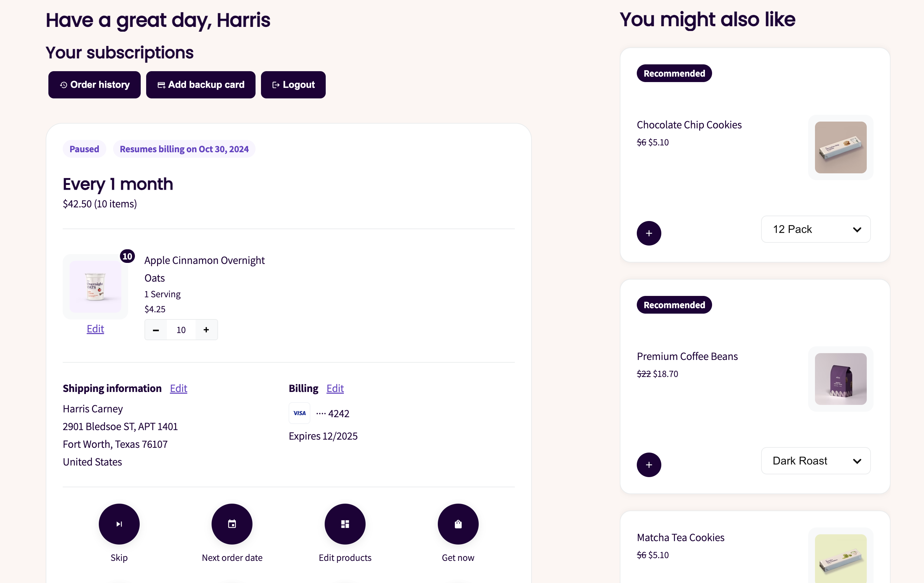This screenshot has height=583, width=924.
Task: Open the Premium Coffee Beans product image
Action: 840,379
